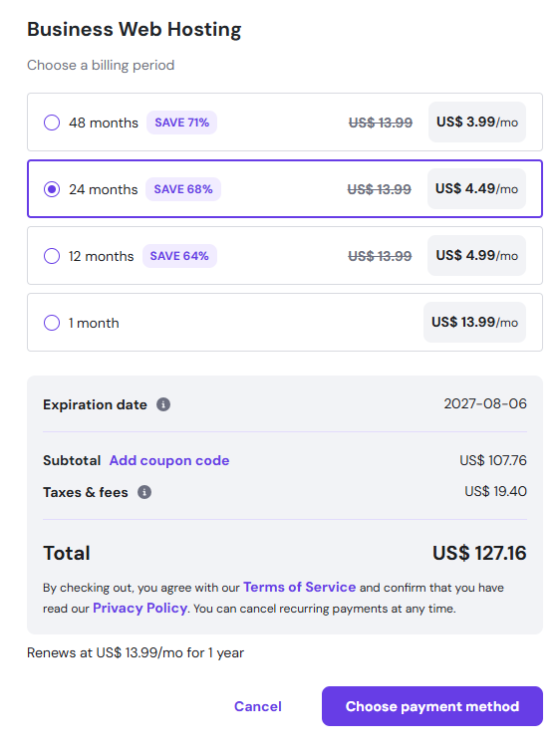Open the Privacy Policy link
The height and width of the screenshot is (753, 560).
click(140, 609)
